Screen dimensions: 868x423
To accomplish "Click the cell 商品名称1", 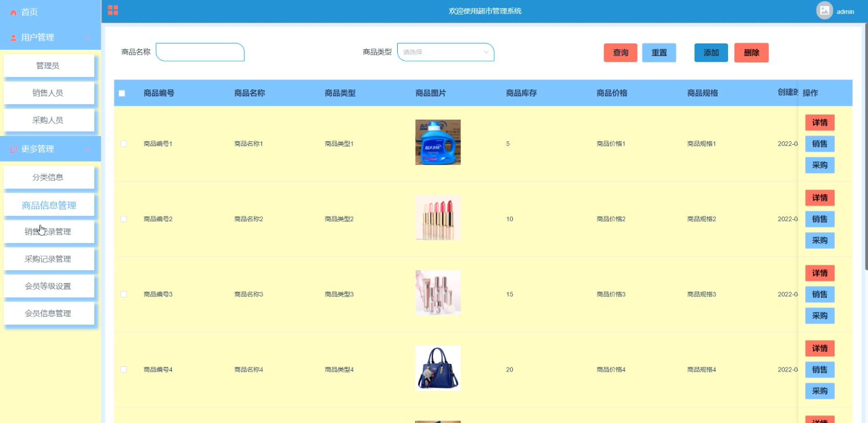I will coord(249,144).
